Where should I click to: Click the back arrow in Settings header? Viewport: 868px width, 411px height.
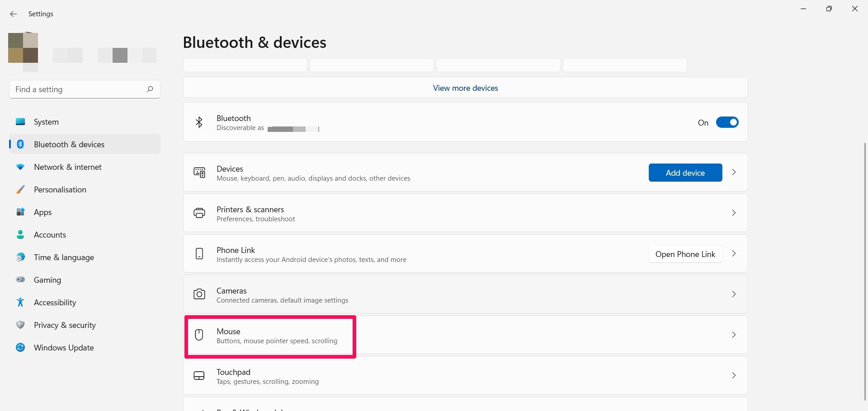(x=14, y=14)
